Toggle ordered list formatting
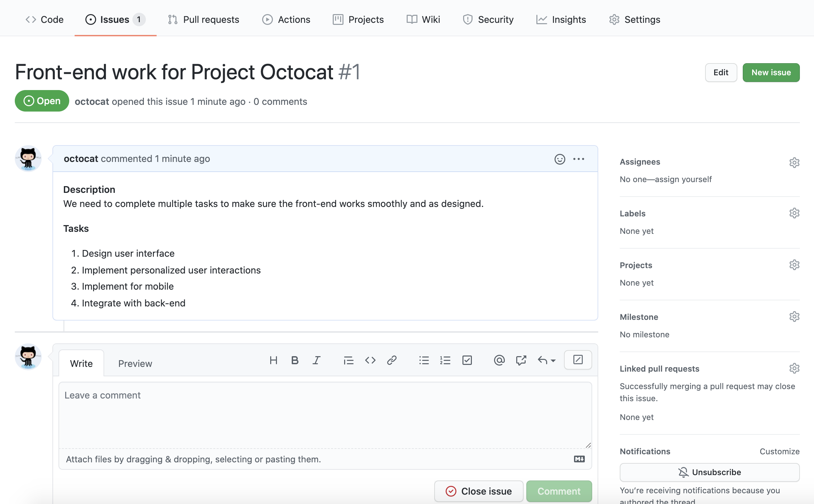 [445, 361]
